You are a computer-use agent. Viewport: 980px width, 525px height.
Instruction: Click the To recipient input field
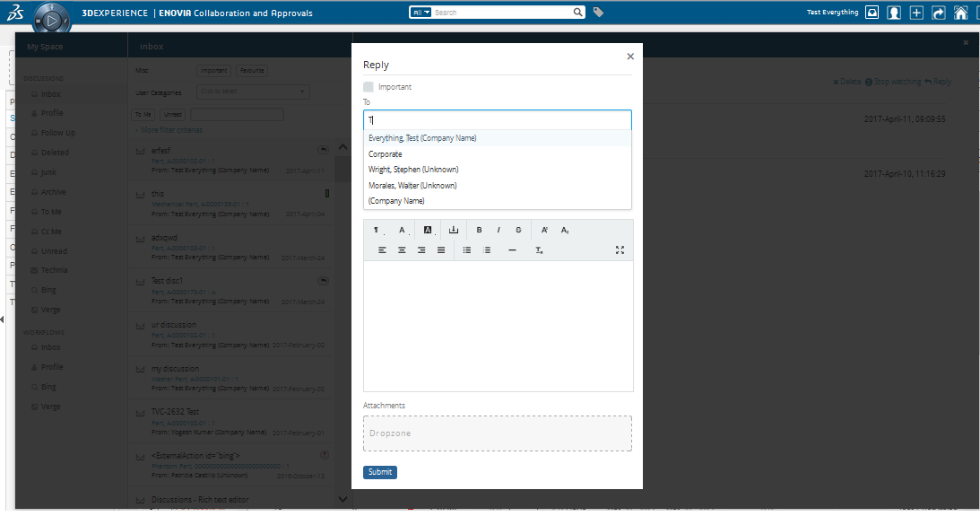click(x=498, y=120)
